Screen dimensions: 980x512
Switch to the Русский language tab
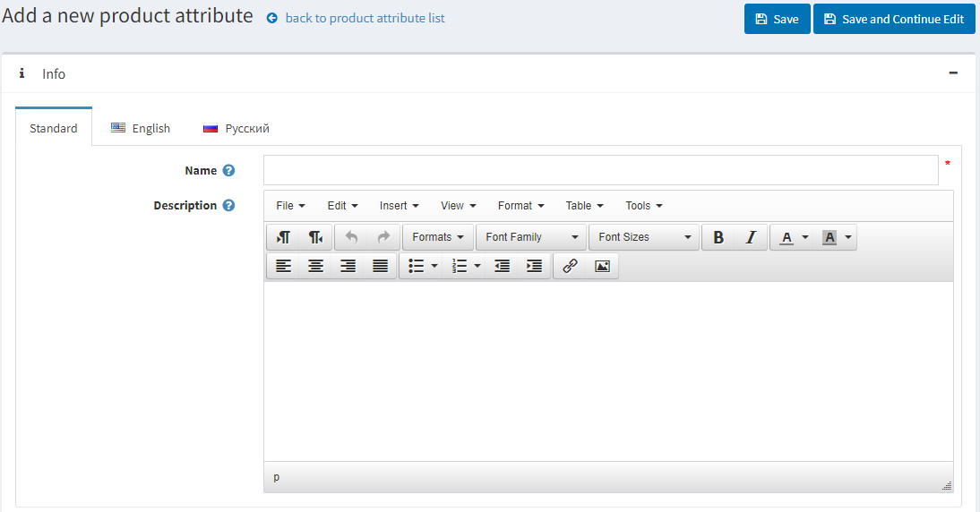[x=236, y=128]
